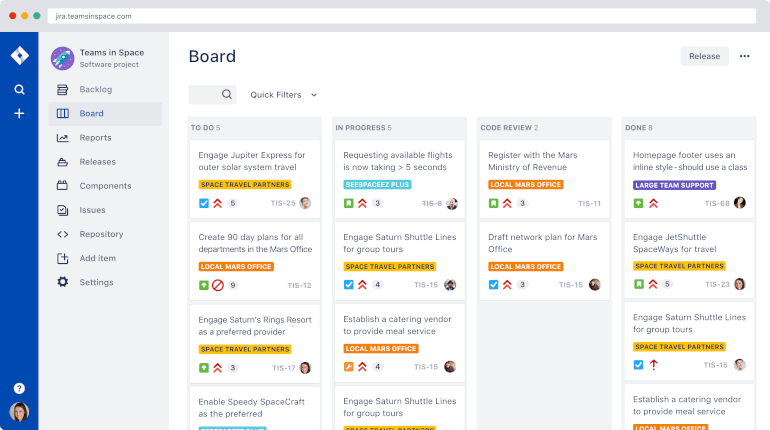Click assignee avatar on TIS-8 card
Image resolution: width=770 pixels, height=430 pixels.
[x=452, y=203]
